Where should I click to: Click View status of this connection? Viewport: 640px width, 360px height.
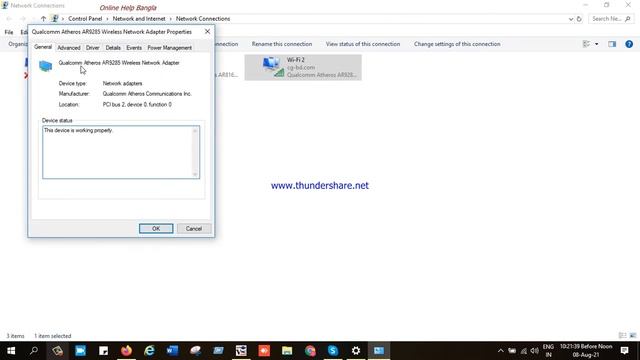tap(363, 44)
